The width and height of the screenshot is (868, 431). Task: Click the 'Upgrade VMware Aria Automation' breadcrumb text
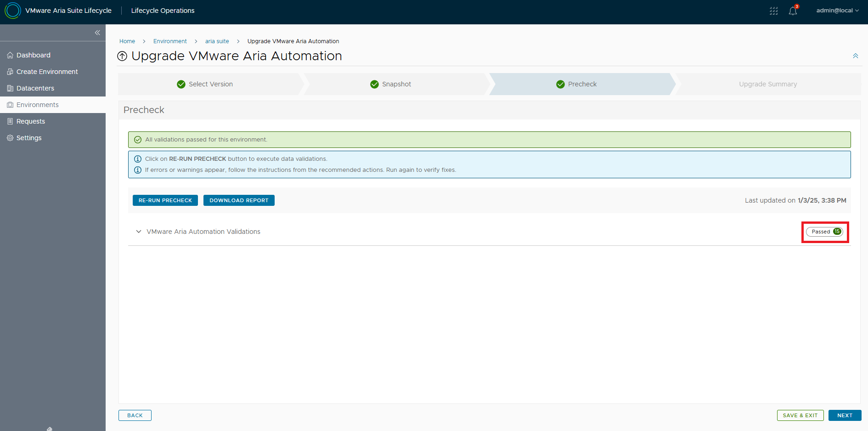pos(293,41)
